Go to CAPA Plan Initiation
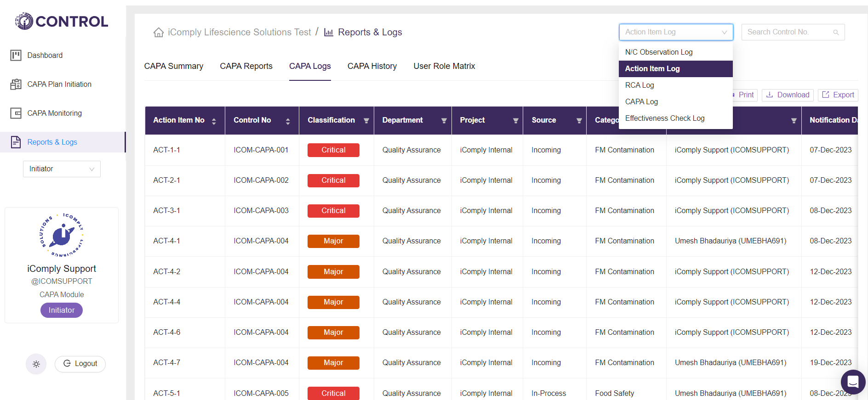Image resolution: width=868 pixels, height=400 pixels. 59,85
